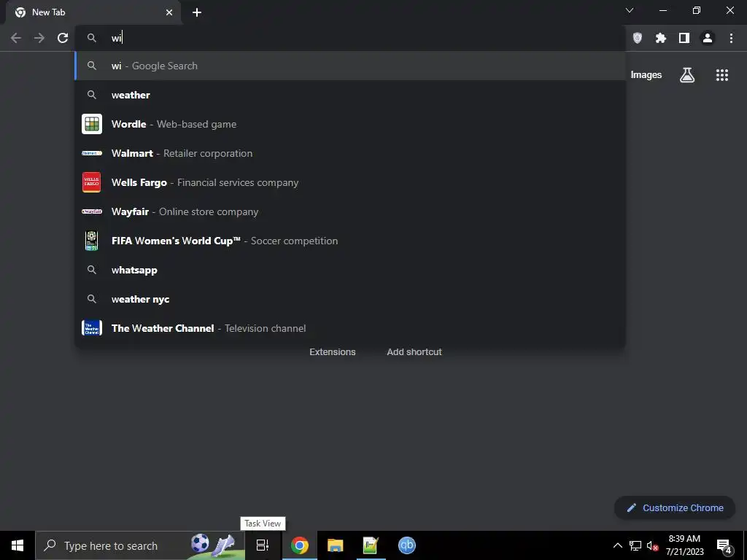Expand the tab search chevron

(x=630, y=10)
